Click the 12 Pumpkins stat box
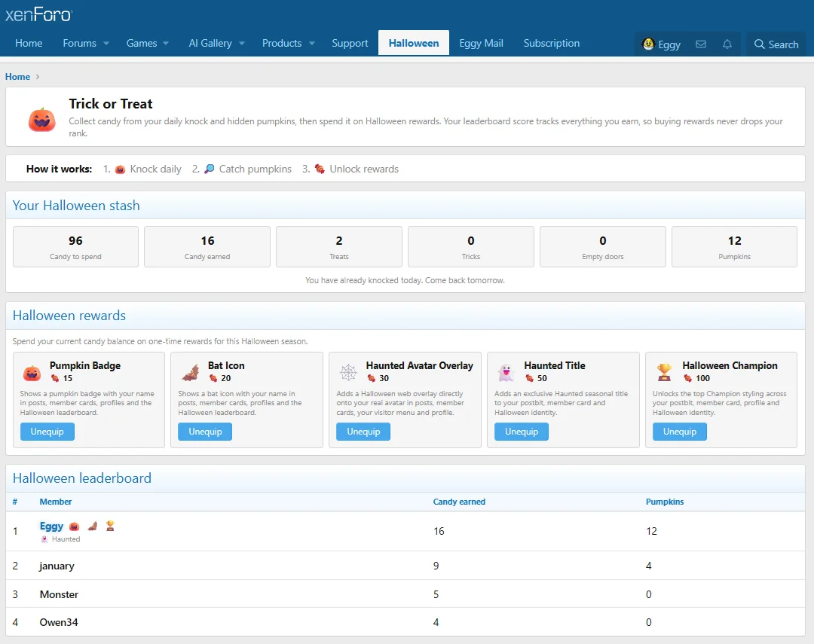 734,246
